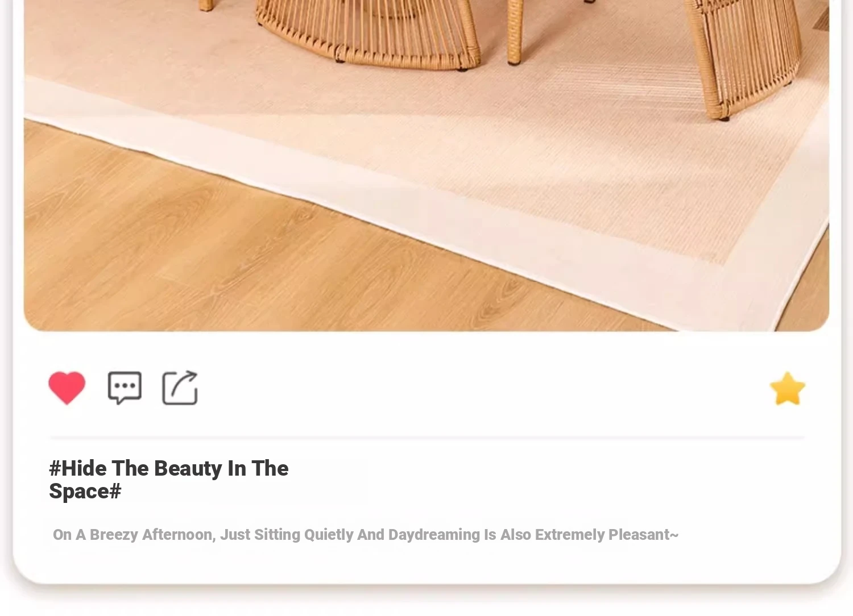Screen dimensions: 853x616
Task: Remove post from favorites via yellow star
Action: (788, 389)
